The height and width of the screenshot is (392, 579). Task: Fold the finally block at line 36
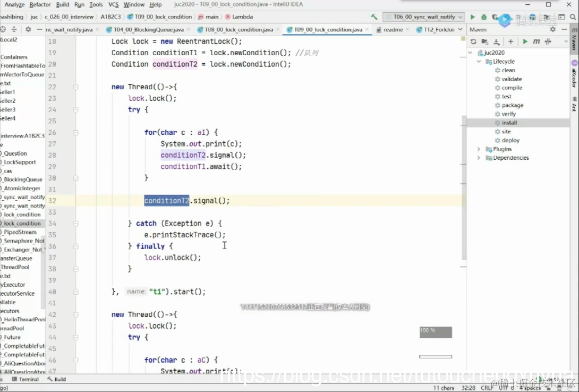(76, 246)
